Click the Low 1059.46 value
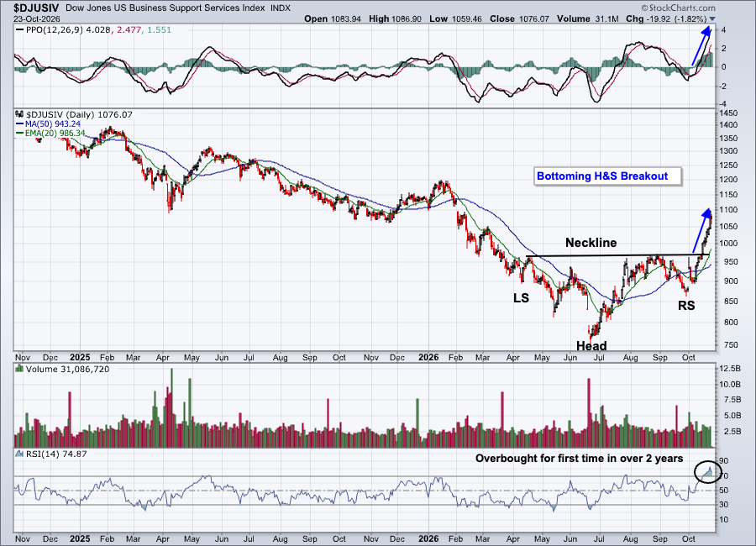 click(455, 18)
